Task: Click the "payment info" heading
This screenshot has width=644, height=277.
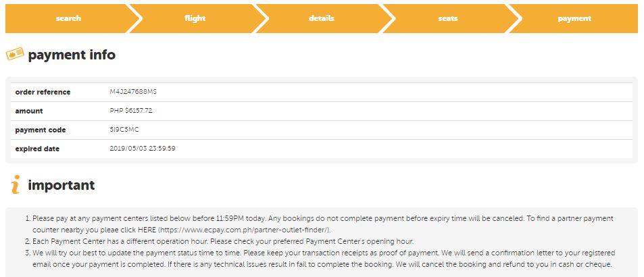Action: tap(72, 55)
